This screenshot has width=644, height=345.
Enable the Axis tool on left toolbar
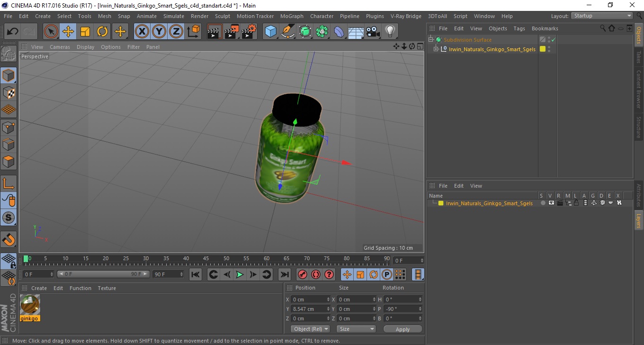point(9,183)
